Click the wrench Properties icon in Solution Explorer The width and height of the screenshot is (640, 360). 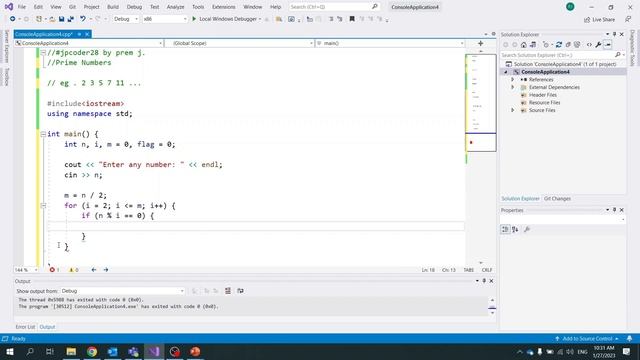(x=598, y=45)
